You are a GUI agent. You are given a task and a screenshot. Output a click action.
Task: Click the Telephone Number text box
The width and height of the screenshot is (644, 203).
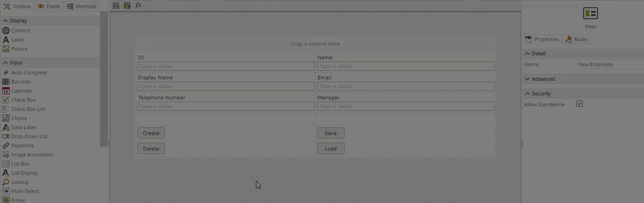pos(226,106)
